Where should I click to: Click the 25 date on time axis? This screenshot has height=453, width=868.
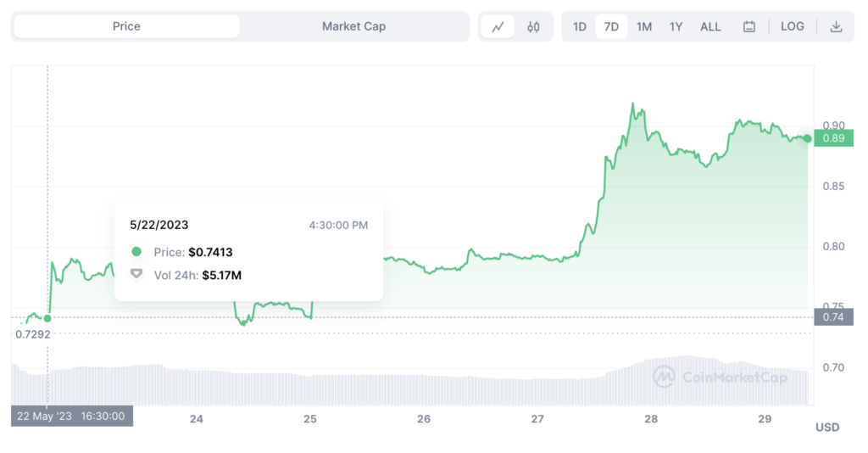(x=310, y=419)
